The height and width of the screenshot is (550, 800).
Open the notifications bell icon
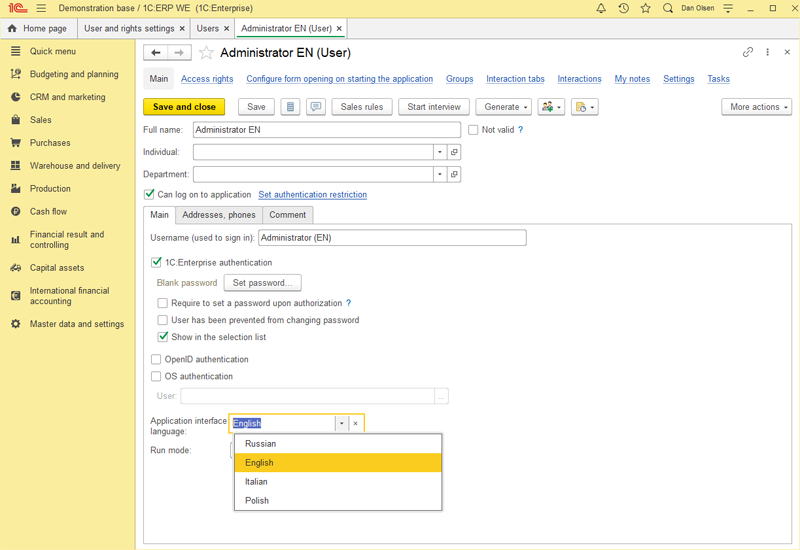tap(601, 8)
